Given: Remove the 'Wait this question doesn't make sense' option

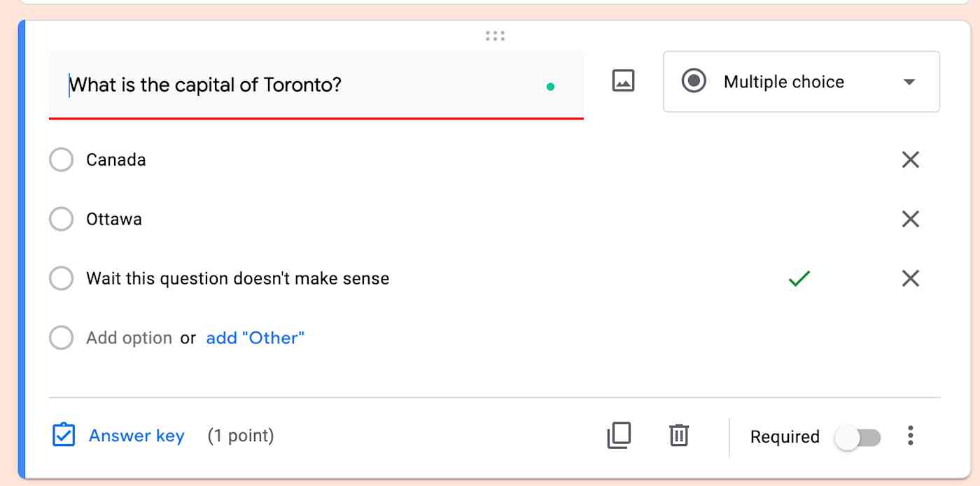Looking at the screenshot, I should (x=910, y=278).
